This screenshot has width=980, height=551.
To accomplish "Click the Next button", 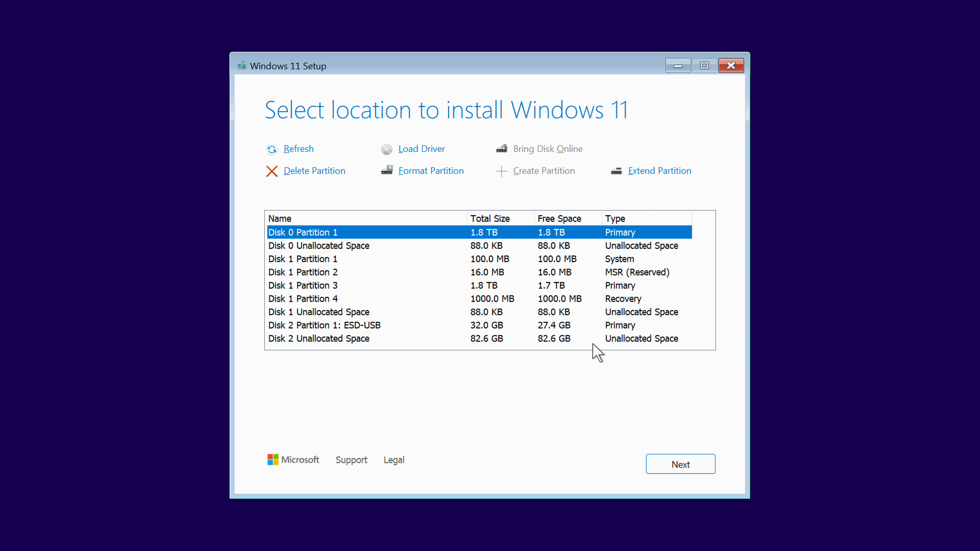I will point(680,464).
